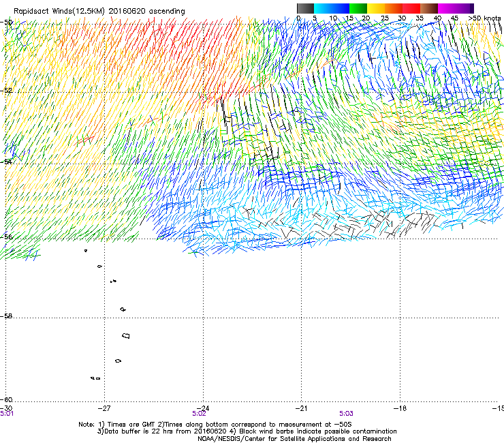Image resolution: width=504 pixels, height=443 pixels.
Task: Click the orange 25-30 knots legend segment
Action: coord(394,8)
